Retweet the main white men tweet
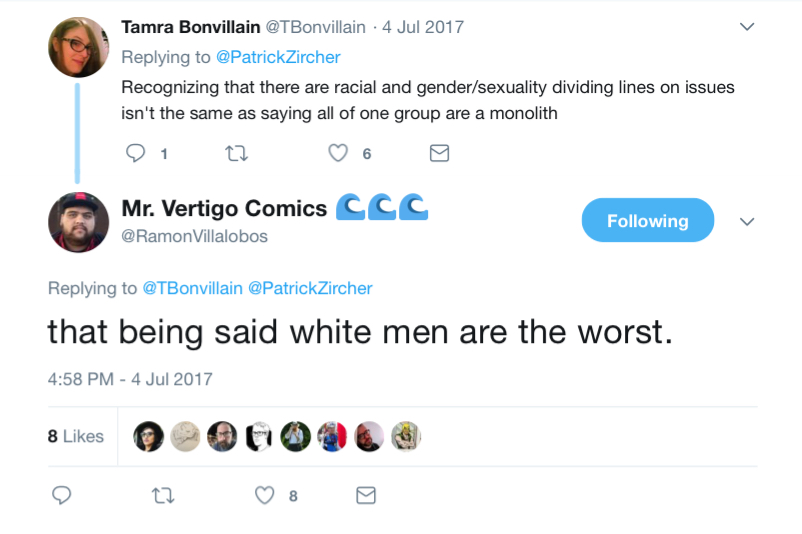Viewport: 802px width, 534px height. (x=163, y=495)
